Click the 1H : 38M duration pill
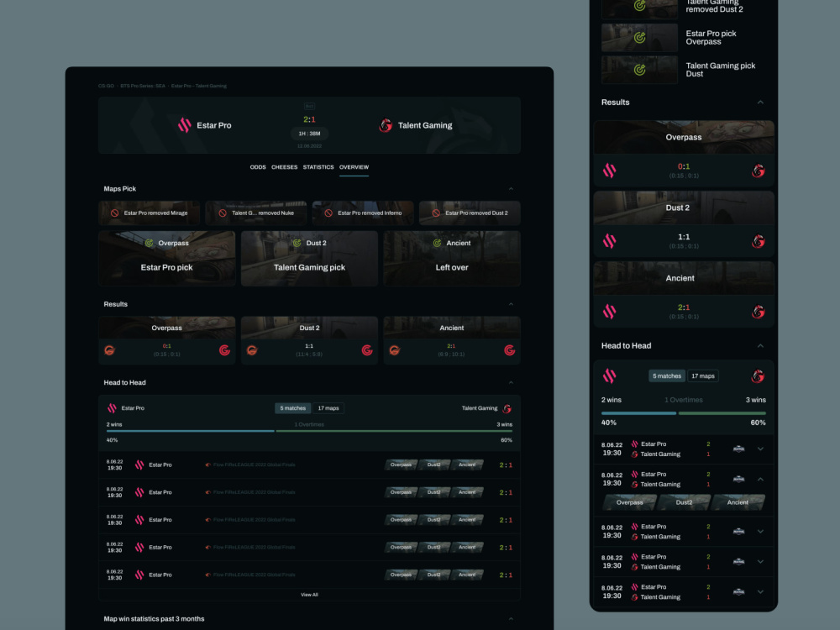840x630 pixels. tap(309, 134)
